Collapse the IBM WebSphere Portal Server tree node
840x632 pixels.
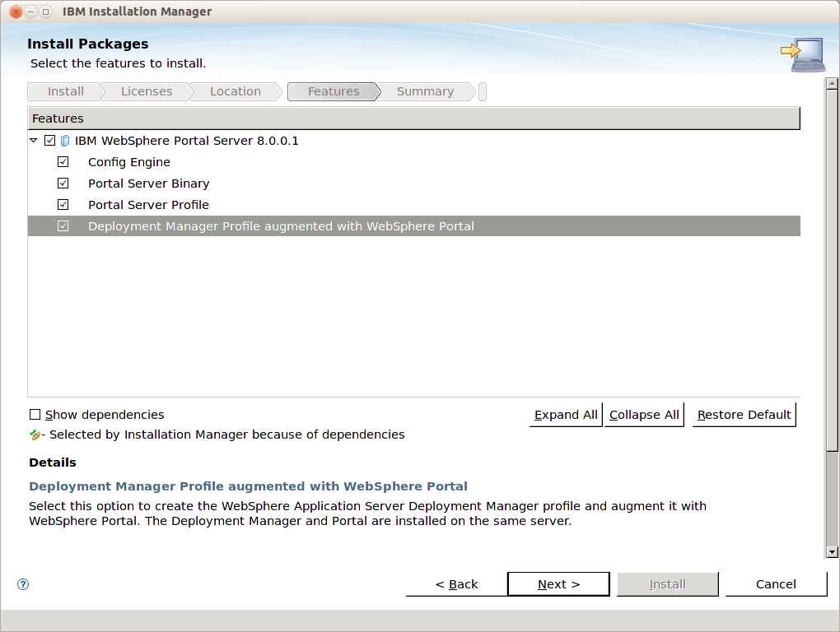pyautogui.click(x=34, y=140)
